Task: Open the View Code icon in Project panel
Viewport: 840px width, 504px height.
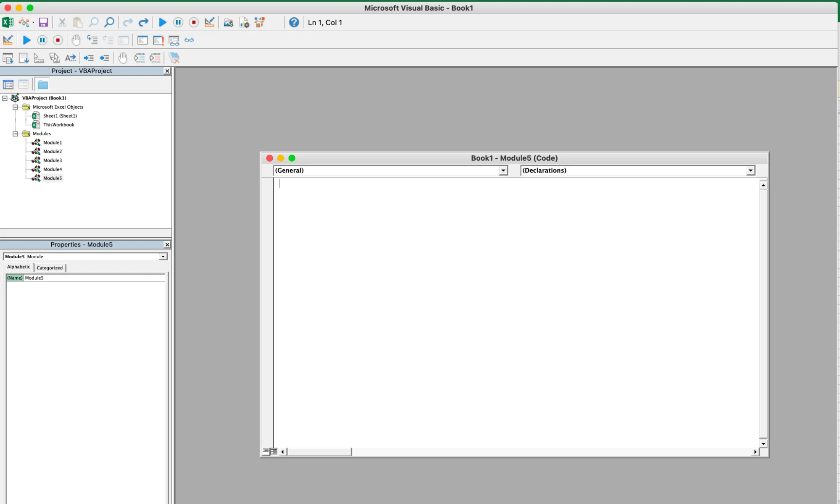Action: tap(8, 84)
